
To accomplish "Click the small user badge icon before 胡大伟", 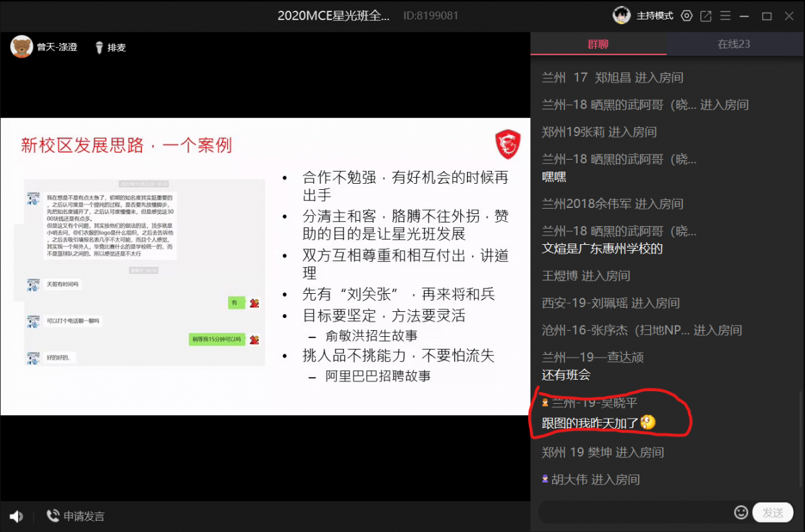I will tap(545, 479).
